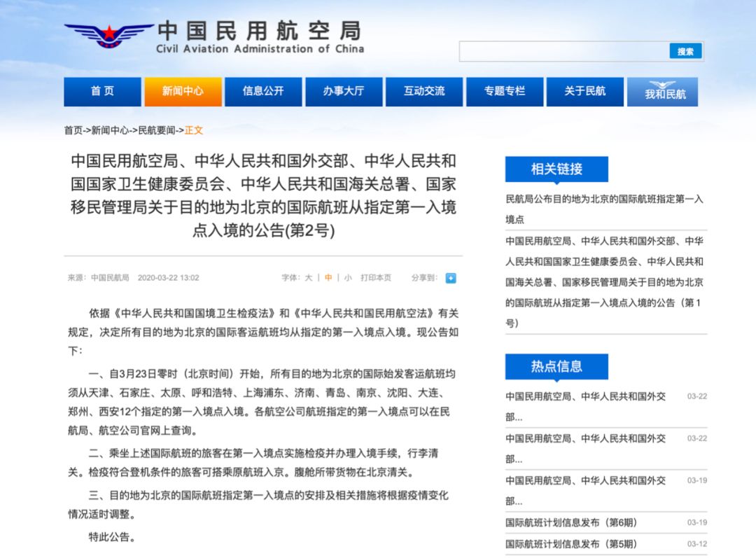Click 正文 in the breadcrumb
The height and width of the screenshot is (558, 756).
pyautogui.click(x=194, y=130)
